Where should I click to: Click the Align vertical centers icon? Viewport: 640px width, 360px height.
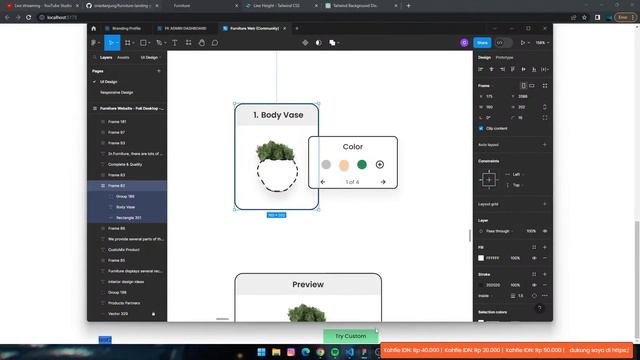point(523,69)
